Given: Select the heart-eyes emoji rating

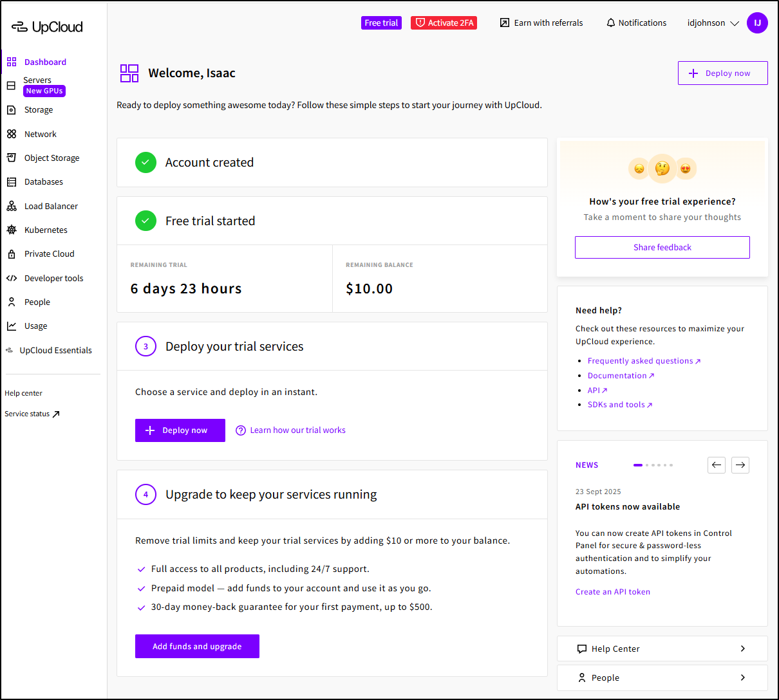Looking at the screenshot, I should pyautogui.click(x=686, y=169).
